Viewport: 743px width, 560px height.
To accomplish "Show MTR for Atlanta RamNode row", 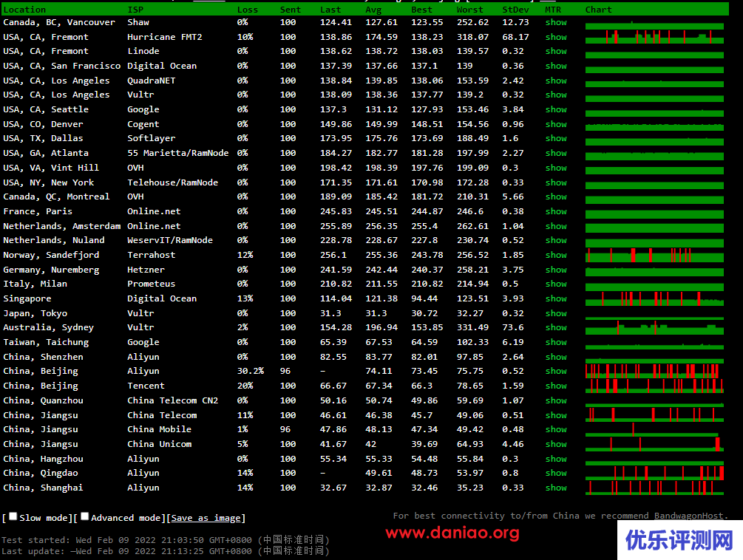I will point(556,153).
